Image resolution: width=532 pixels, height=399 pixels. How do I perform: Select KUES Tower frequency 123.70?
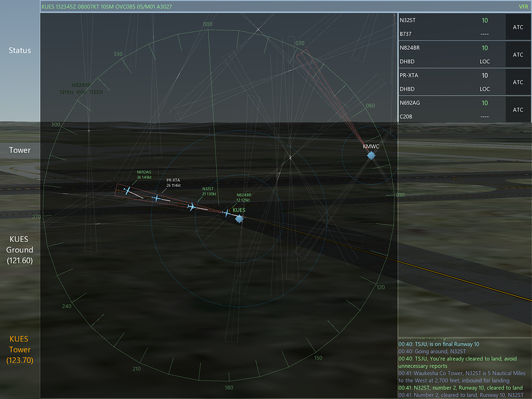coord(20,350)
